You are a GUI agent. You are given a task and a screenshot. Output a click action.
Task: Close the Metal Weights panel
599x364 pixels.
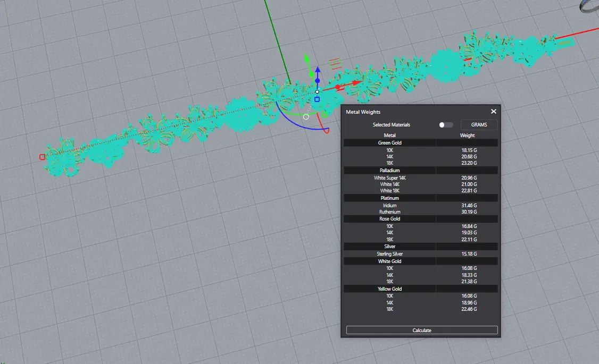tap(494, 112)
